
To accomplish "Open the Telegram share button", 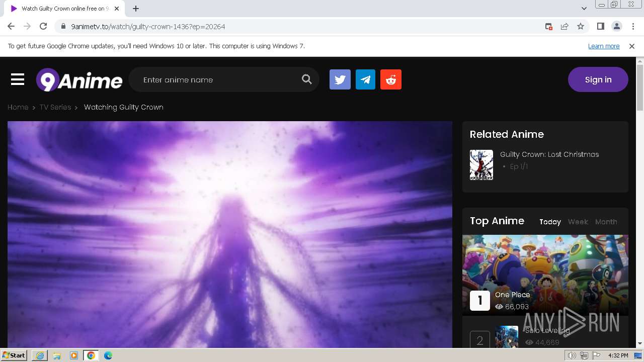I will coord(365,79).
